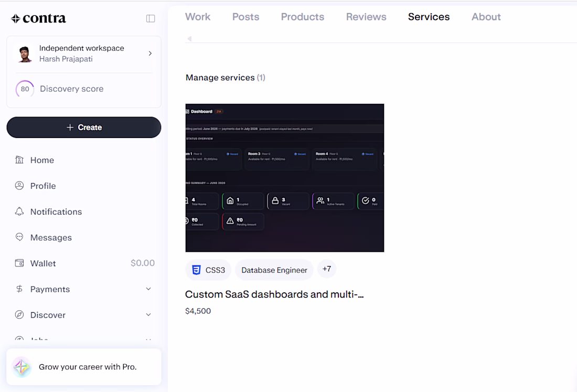577x392 pixels.
Task: Open the Independent workspace switcher arrow
Action: 150,54
